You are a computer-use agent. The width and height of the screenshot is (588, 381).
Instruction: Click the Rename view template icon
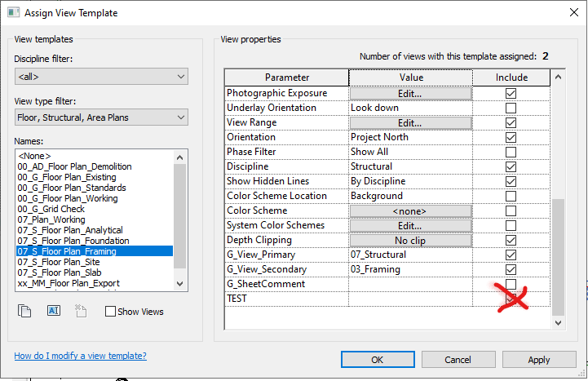click(x=54, y=311)
